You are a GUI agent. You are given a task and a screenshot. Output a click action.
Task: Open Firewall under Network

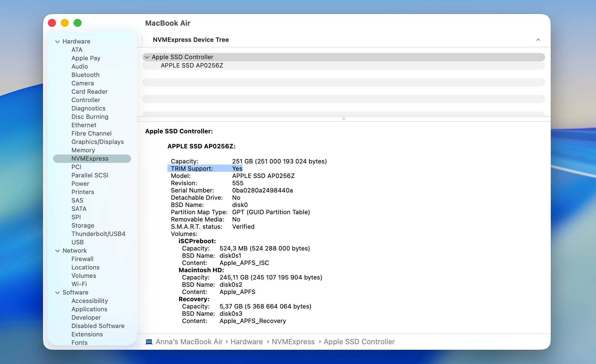pos(82,259)
